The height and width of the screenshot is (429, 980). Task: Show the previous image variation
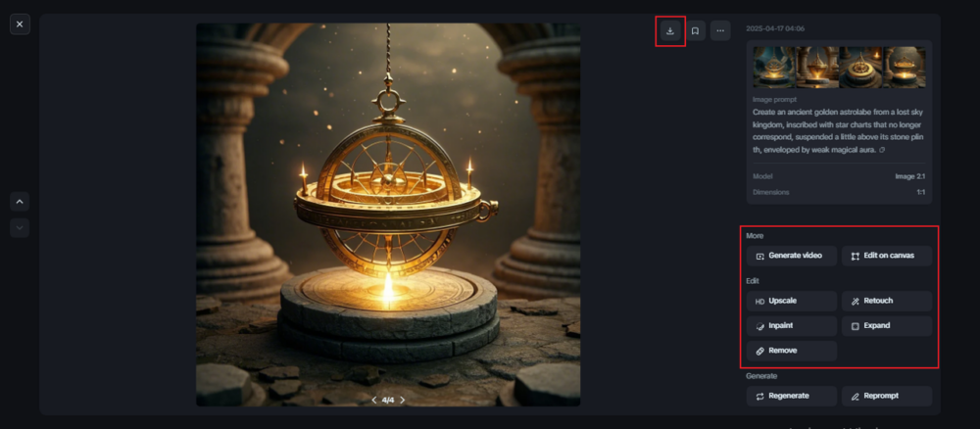[x=374, y=401]
